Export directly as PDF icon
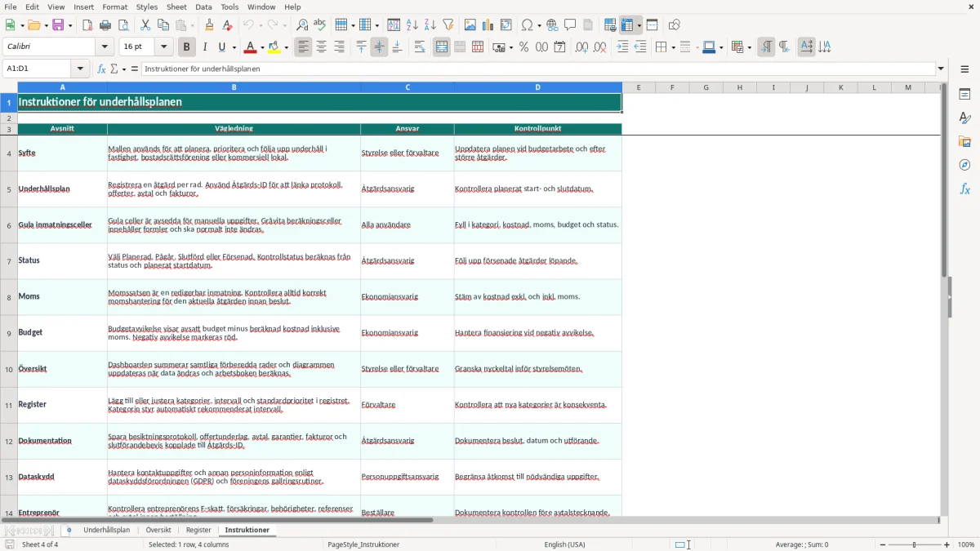The width and height of the screenshot is (980, 551). [x=87, y=25]
